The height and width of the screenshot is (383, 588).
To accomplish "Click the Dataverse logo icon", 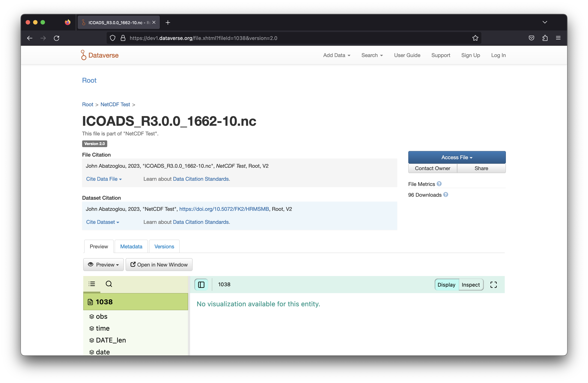I will point(83,55).
